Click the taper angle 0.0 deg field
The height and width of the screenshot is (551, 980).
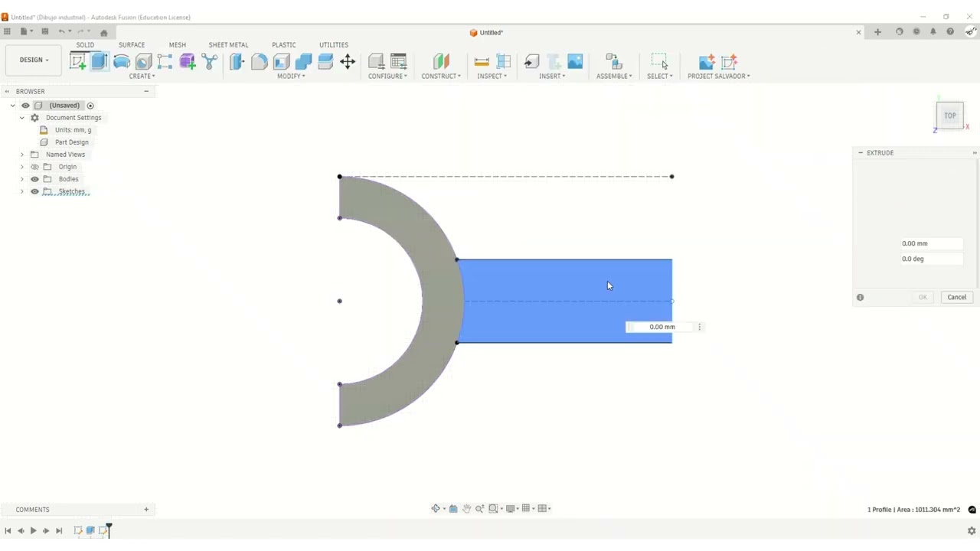(x=931, y=259)
